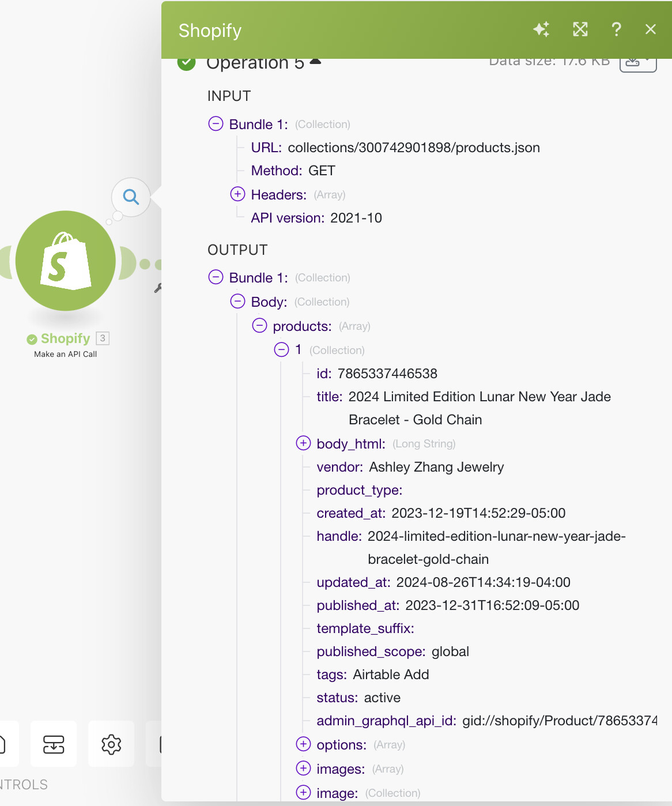Click the green Shopify module icon
Screen dimensions: 672x806
tap(66, 261)
